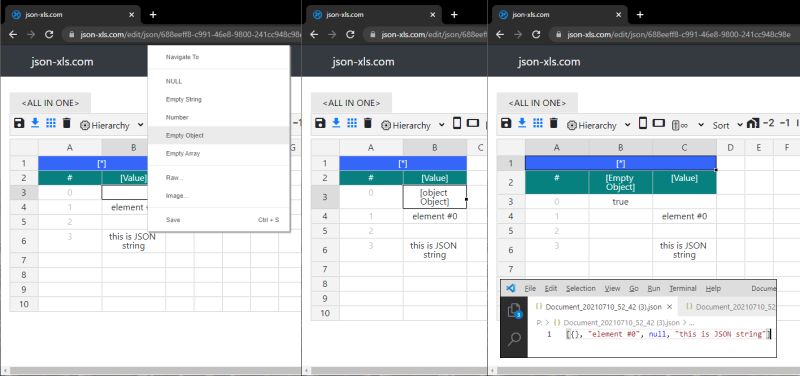The height and width of the screenshot is (376, 800).
Task: Open the Hierarchy dropdown in left window
Action: click(x=112, y=125)
